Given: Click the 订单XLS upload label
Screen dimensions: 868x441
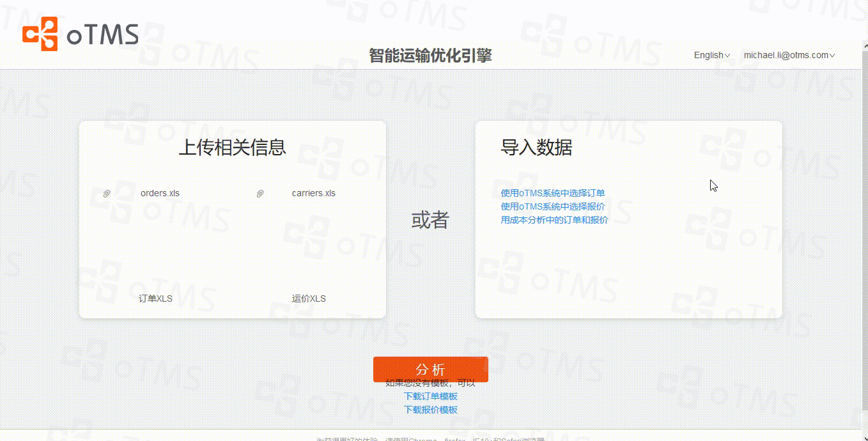Looking at the screenshot, I should point(155,298).
